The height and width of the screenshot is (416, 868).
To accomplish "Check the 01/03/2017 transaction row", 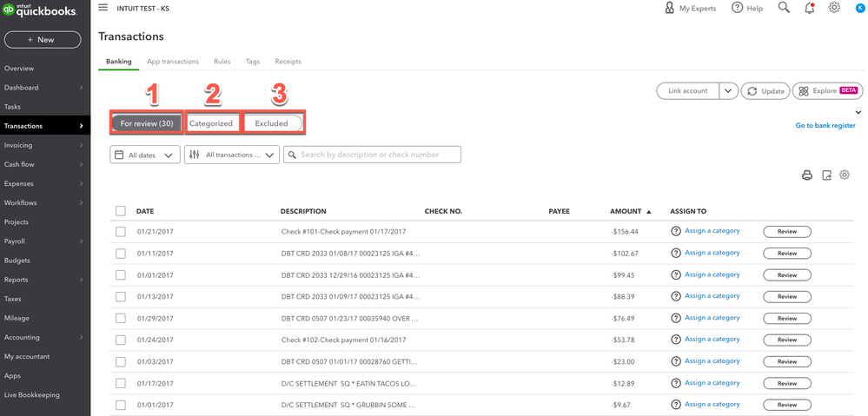I will click(121, 361).
